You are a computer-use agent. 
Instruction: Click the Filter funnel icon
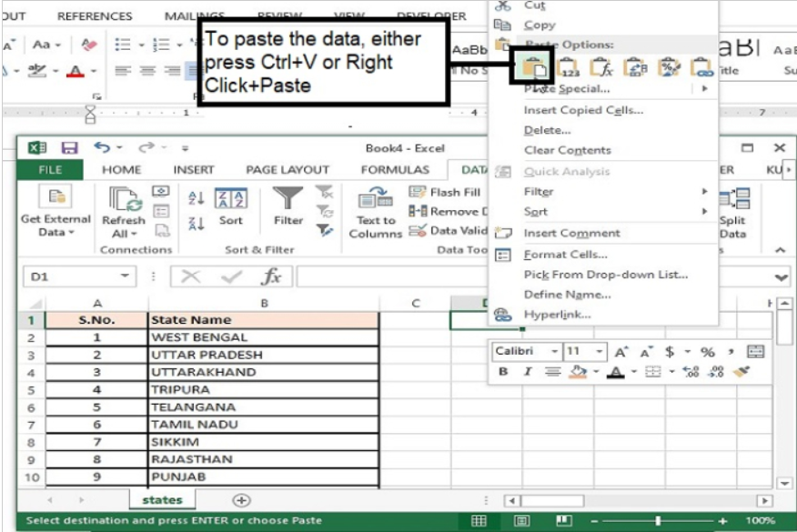tap(288, 206)
